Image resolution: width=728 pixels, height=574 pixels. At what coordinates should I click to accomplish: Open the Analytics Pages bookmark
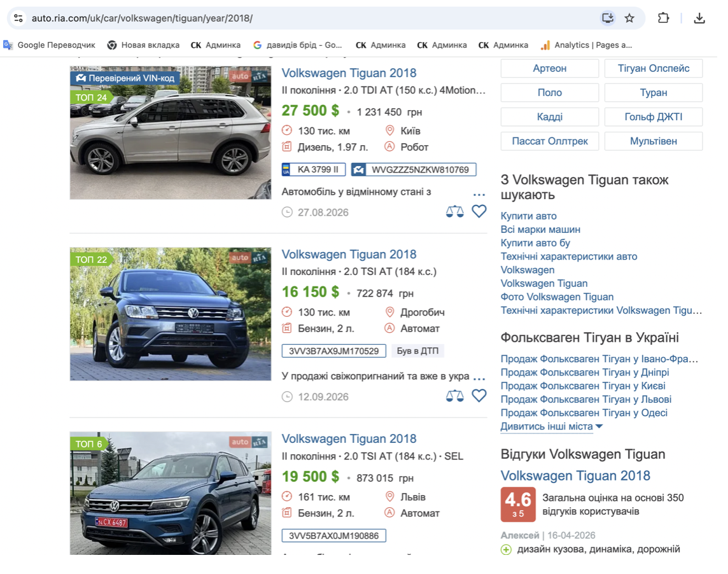tap(586, 45)
